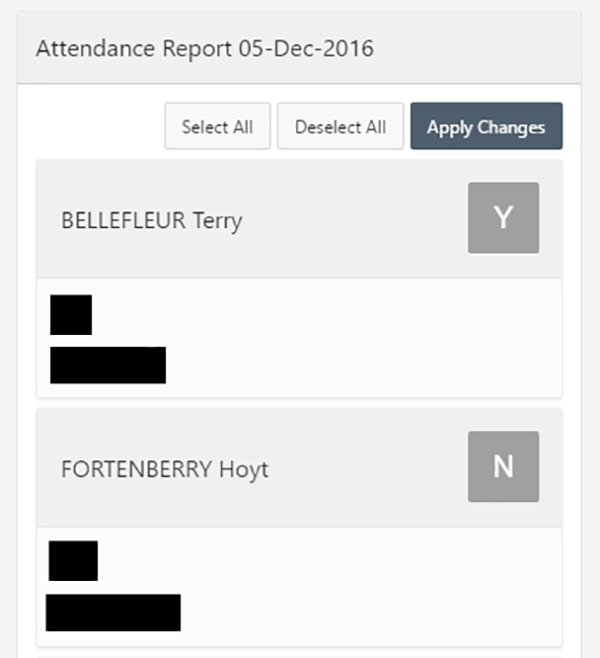Select the BELLEFLEUR Terry name label
The image size is (600, 658).
(151, 220)
